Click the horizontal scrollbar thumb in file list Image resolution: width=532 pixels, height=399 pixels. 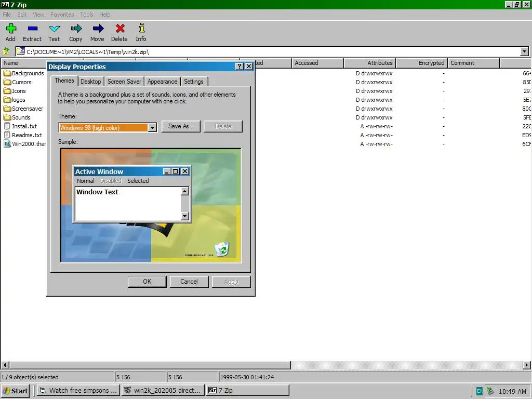point(150,365)
